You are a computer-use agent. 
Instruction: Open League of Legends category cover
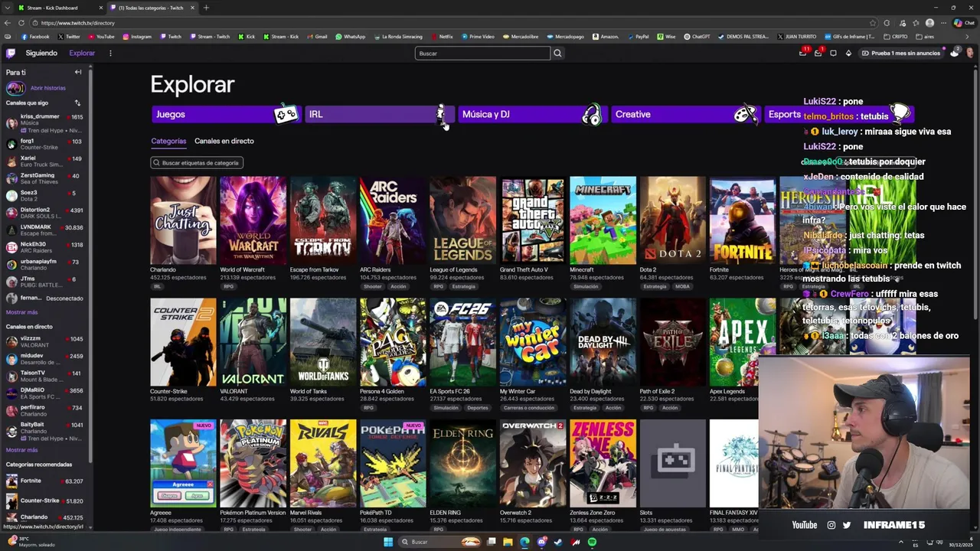pos(462,220)
